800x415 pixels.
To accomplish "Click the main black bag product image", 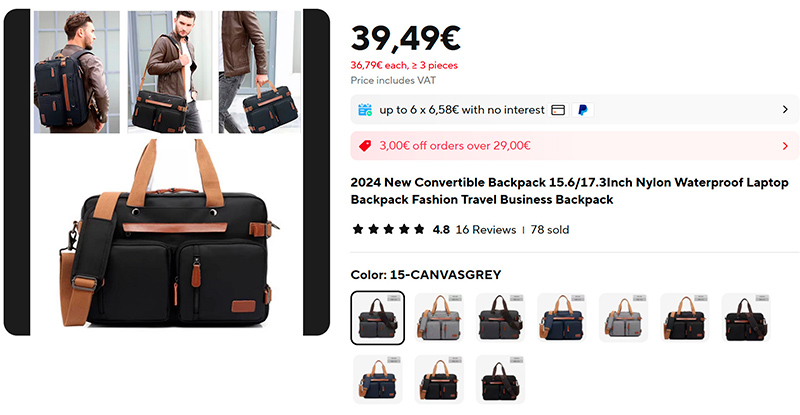I will (168, 234).
